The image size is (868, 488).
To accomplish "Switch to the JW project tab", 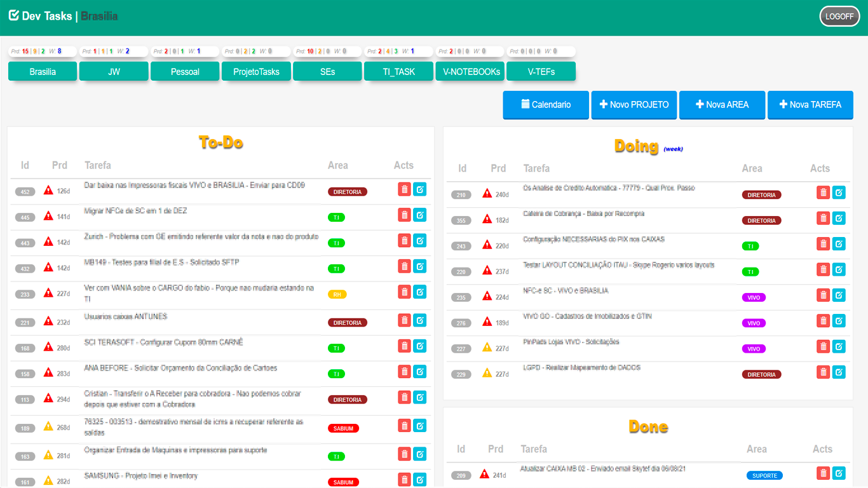I will [x=114, y=72].
